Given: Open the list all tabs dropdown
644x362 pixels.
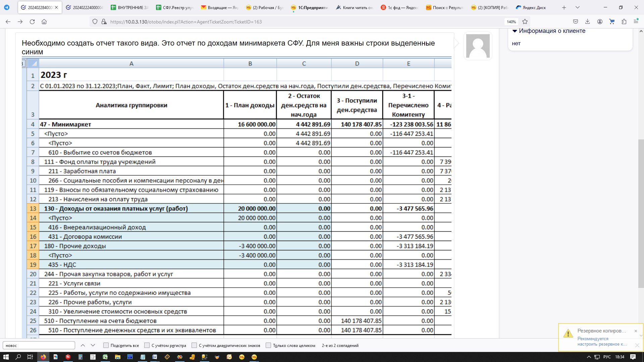Looking at the screenshot, I should tap(577, 7).
